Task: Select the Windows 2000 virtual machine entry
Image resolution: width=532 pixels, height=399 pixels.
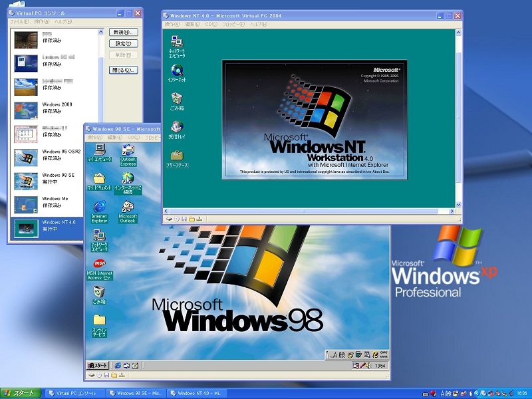Action: [55, 110]
